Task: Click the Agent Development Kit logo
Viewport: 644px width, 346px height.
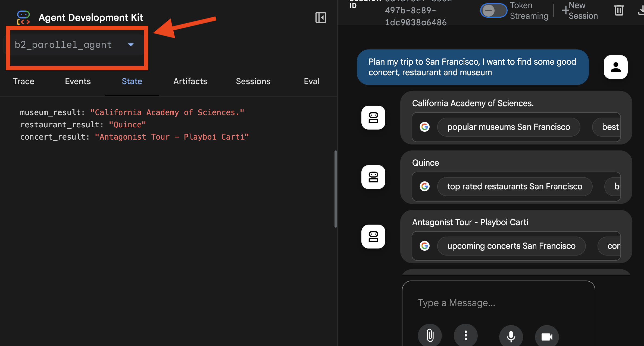Action: [23, 18]
